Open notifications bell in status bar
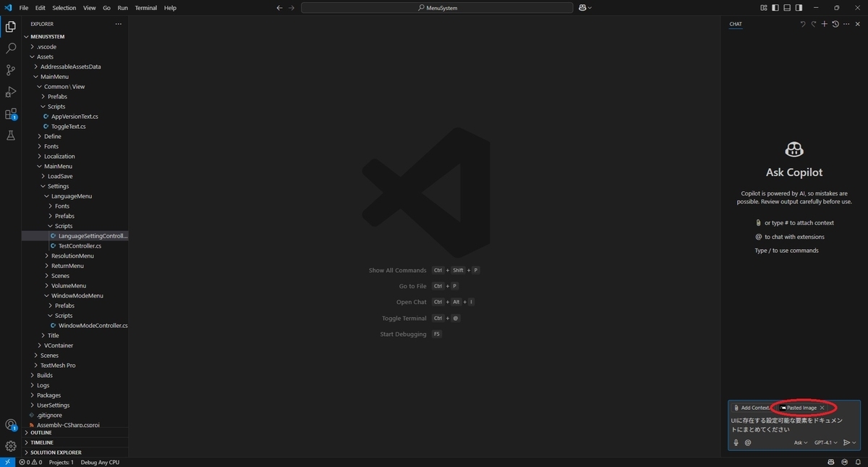This screenshot has width=868, height=467. point(858,462)
